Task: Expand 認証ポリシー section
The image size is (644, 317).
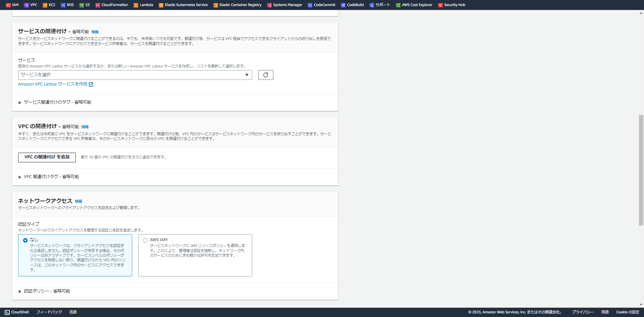Action: coord(44,291)
